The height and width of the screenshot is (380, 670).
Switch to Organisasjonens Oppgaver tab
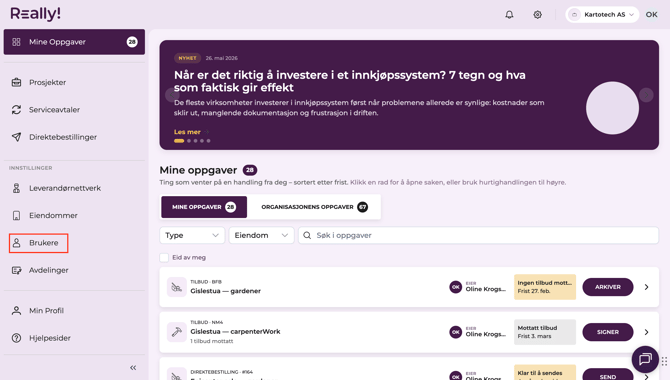coord(314,207)
